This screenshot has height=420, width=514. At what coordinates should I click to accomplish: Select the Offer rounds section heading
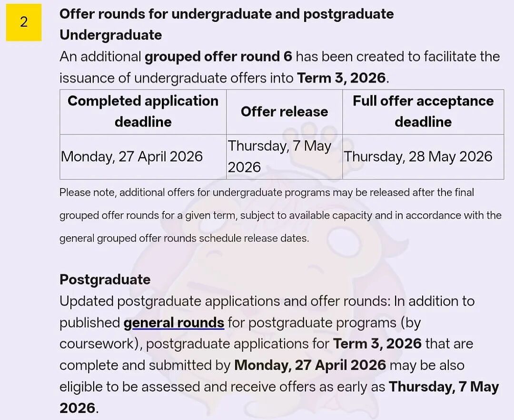(x=227, y=14)
